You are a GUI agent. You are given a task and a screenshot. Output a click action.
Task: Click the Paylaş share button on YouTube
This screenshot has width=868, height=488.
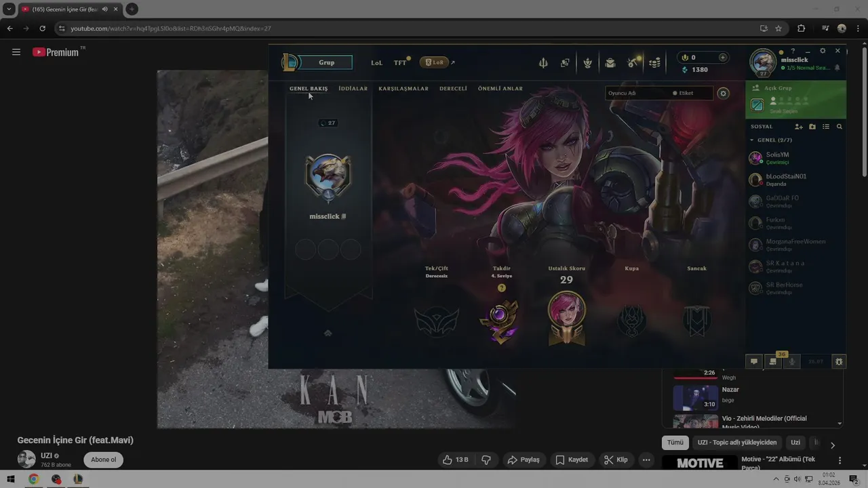(523, 460)
